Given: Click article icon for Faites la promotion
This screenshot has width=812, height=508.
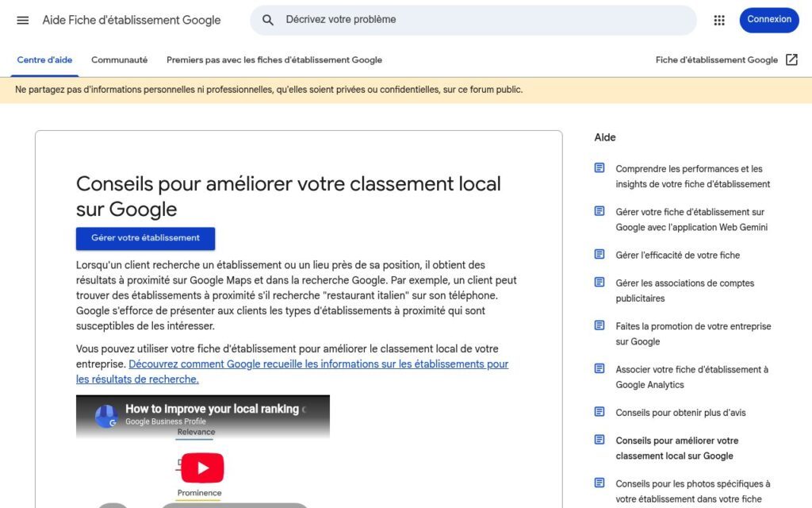Looking at the screenshot, I should [599, 325].
